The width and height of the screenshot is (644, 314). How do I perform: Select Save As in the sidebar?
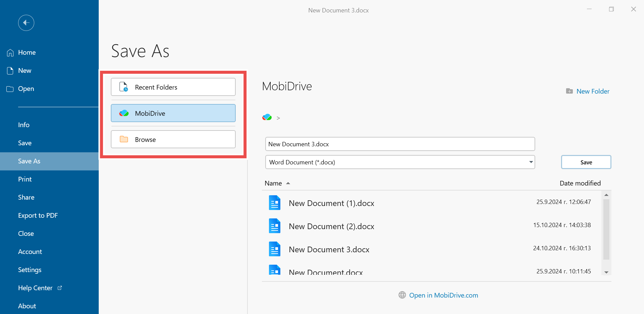(49, 161)
